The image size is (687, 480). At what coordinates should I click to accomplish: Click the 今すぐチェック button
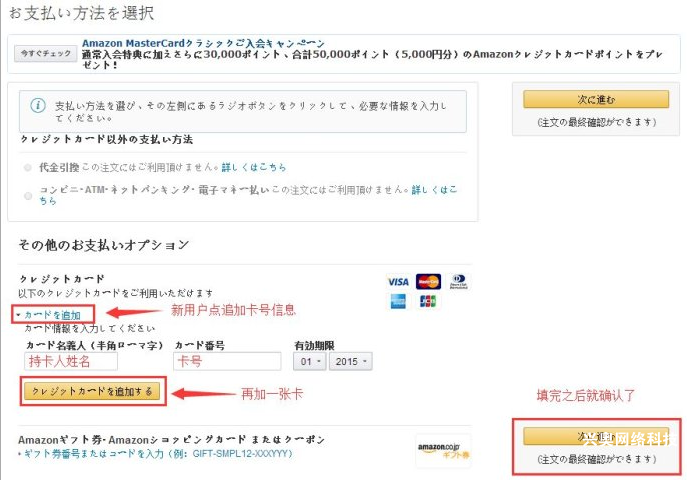click(x=46, y=53)
